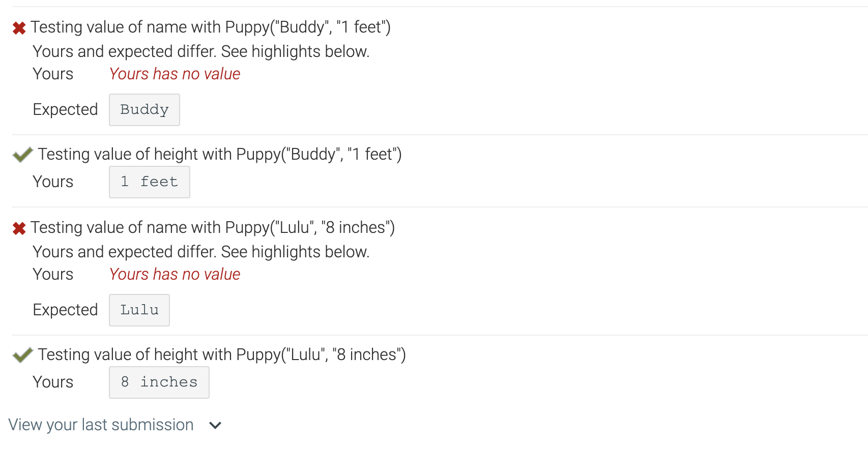The height and width of the screenshot is (476, 868).
Task: Click the chevron next to last submission link
Action: 215,425
